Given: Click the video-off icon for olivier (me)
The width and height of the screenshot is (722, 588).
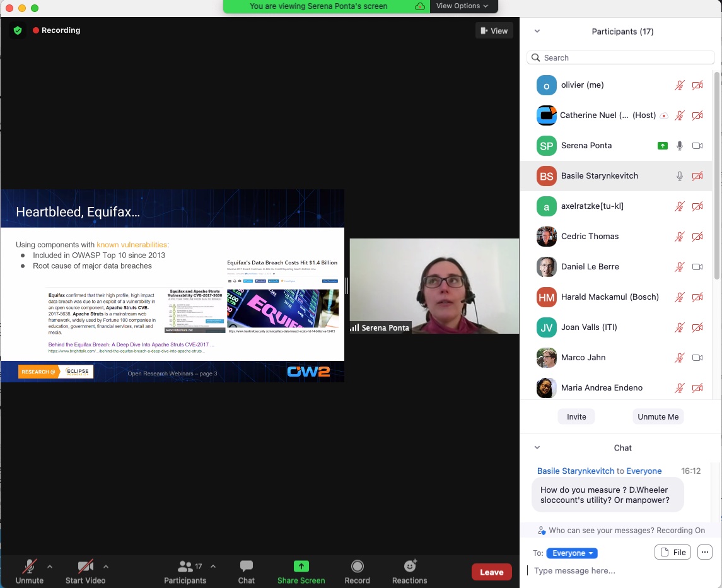Looking at the screenshot, I should [697, 85].
